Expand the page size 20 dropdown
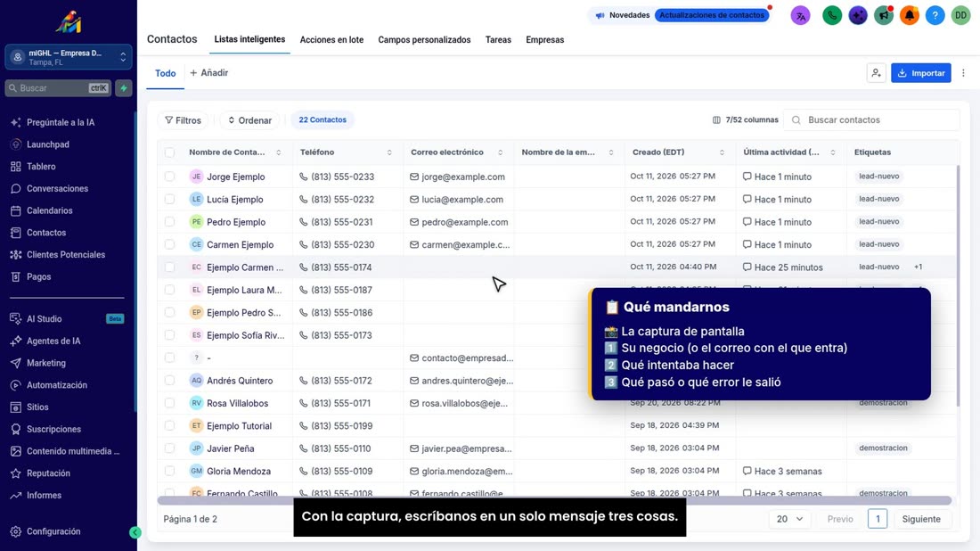The width and height of the screenshot is (980, 551). tap(789, 519)
